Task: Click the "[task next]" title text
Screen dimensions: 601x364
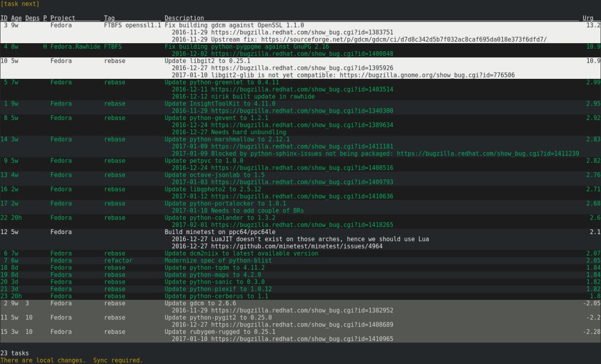Action: click(20, 4)
